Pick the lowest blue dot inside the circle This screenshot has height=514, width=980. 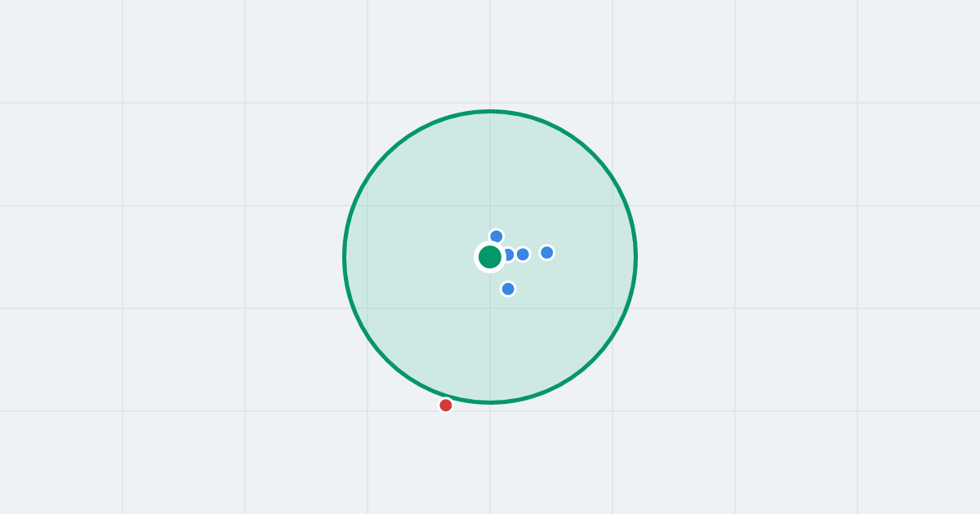508,289
